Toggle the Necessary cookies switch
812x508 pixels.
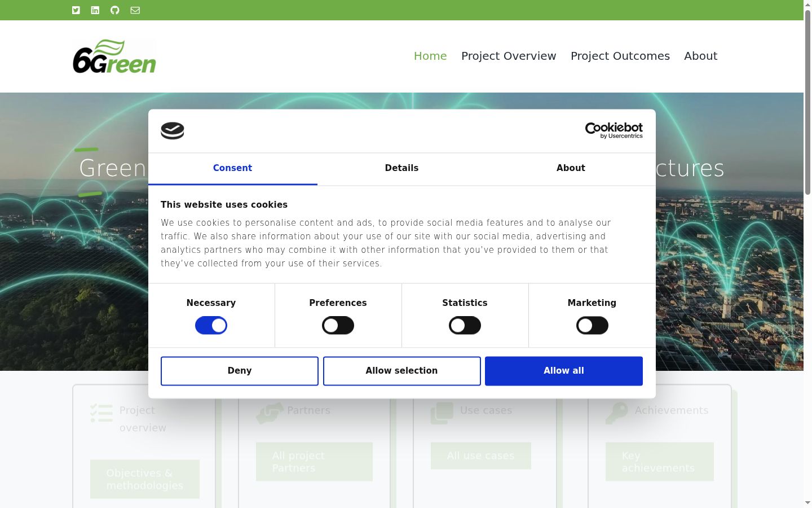pyautogui.click(x=211, y=326)
